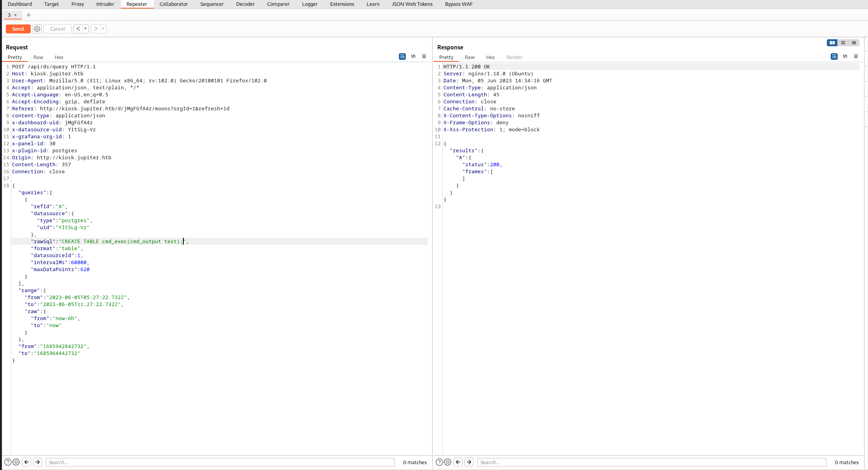Open Request panel hamburger options menu
The image size is (868, 470).
pos(424,57)
